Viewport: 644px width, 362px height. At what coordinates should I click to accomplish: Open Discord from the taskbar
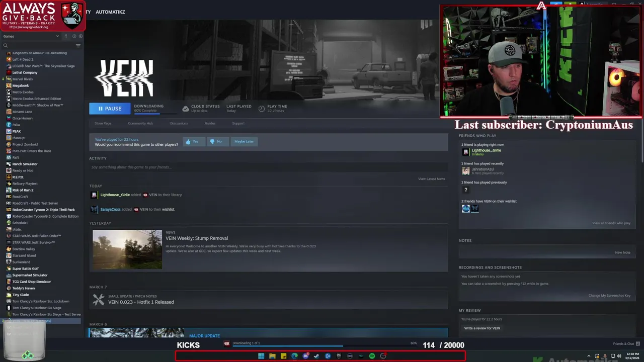[305, 356]
